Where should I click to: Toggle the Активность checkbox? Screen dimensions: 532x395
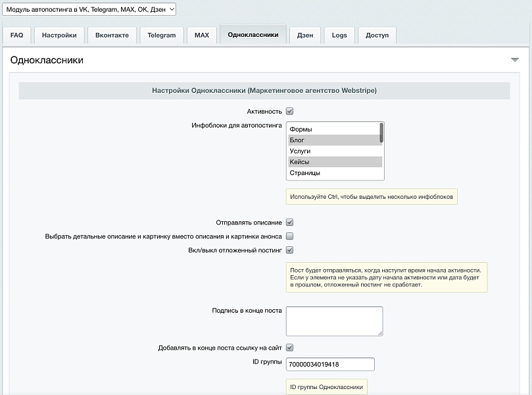(x=290, y=111)
